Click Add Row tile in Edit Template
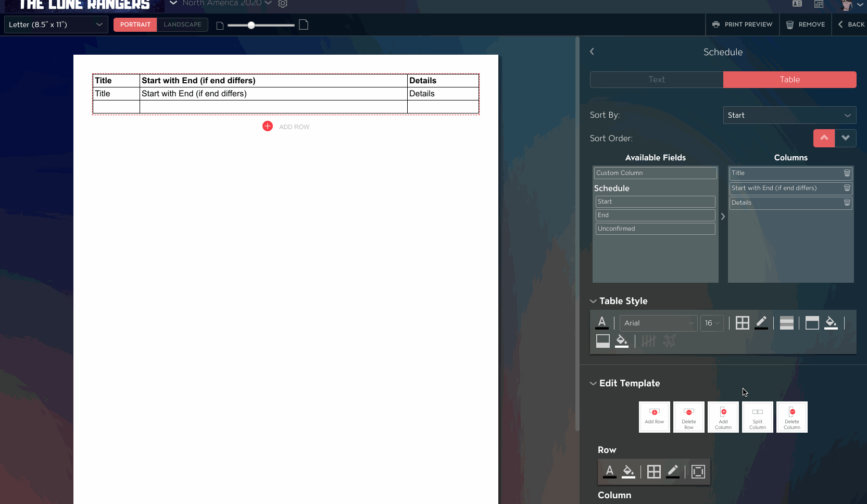 pos(655,417)
